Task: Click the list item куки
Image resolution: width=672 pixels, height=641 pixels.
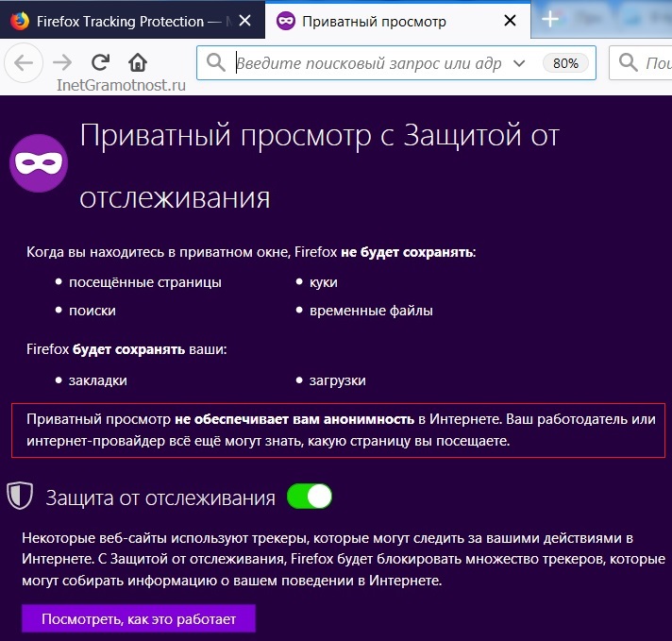Action: coord(323,282)
